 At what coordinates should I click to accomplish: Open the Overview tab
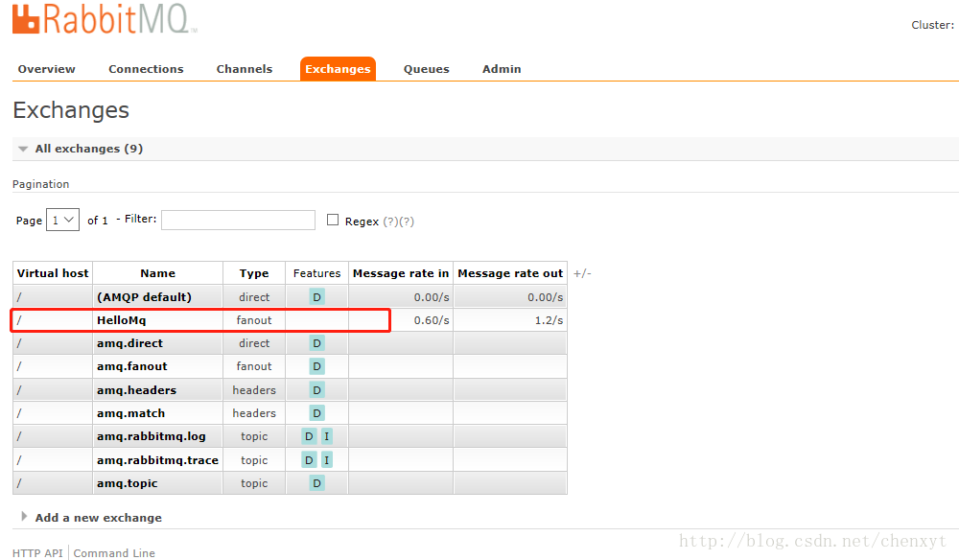point(46,69)
